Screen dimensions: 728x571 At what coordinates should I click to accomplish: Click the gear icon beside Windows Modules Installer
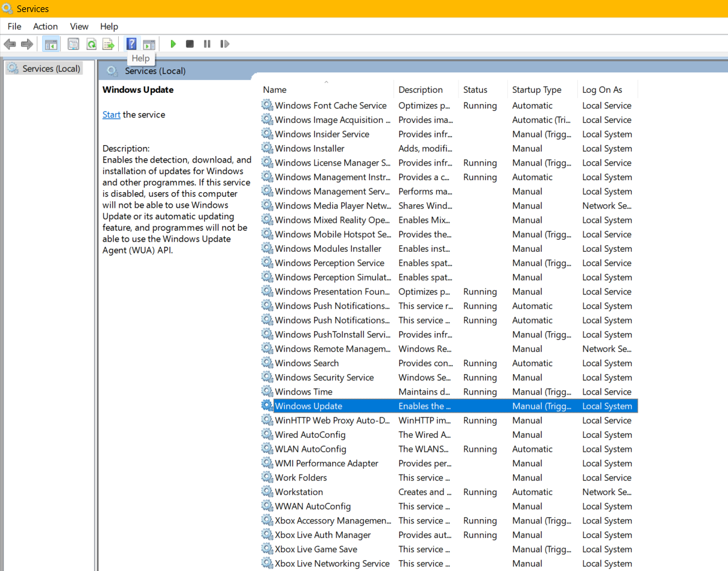267,249
